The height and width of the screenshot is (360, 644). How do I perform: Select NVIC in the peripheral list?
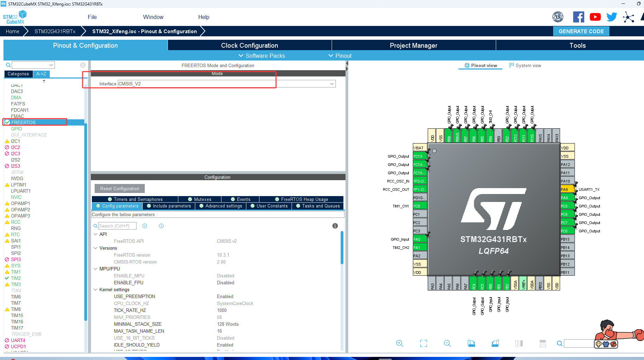(x=16, y=197)
